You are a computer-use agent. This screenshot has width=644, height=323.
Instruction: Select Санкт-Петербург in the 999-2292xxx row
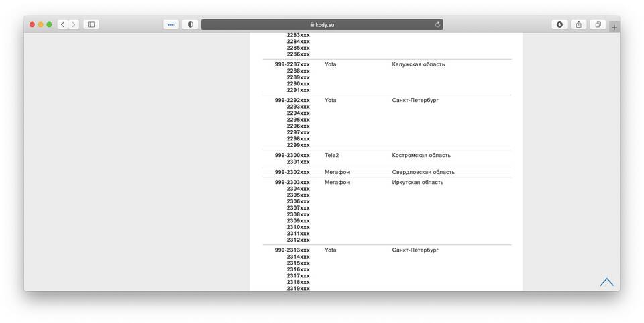click(415, 100)
